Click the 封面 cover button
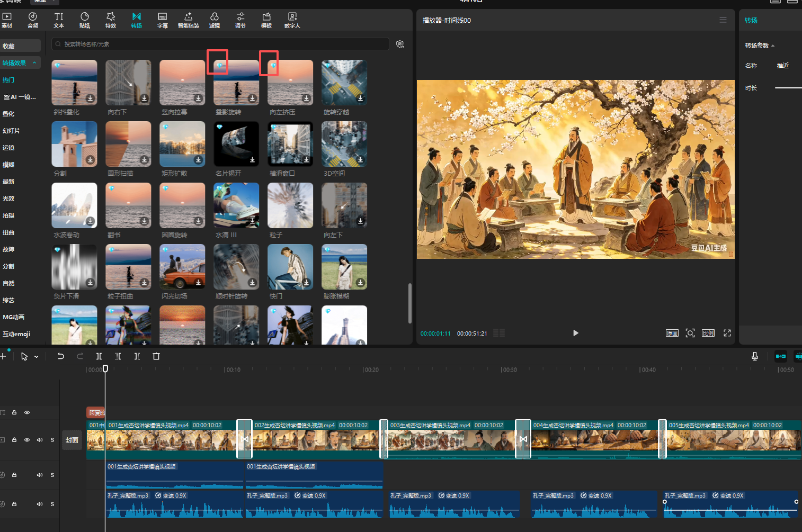The height and width of the screenshot is (532, 802). 72,440
